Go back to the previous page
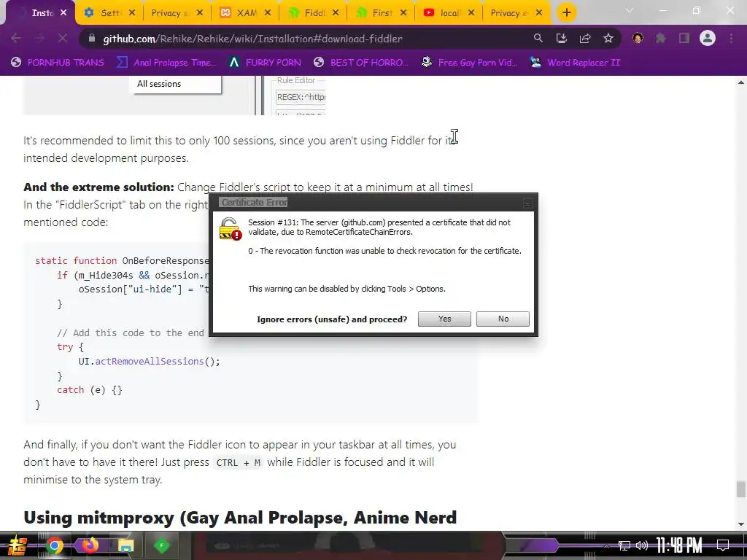This screenshot has width=747, height=560. click(16, 39)
